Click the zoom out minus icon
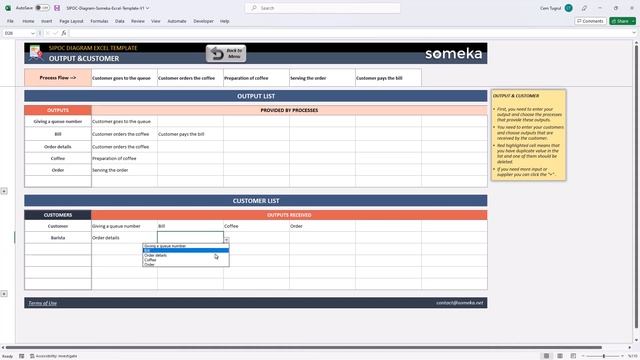Image resolution: width=640 pixels, height=360 pixels. coord(583,356)
